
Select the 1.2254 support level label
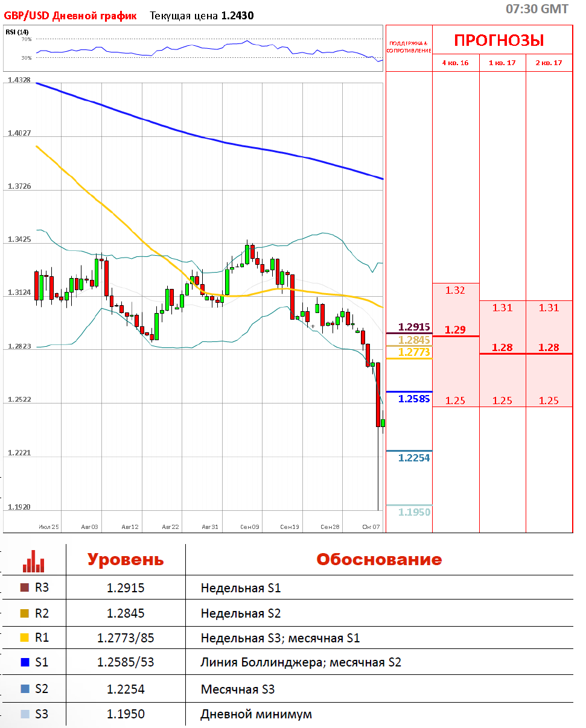414,458
